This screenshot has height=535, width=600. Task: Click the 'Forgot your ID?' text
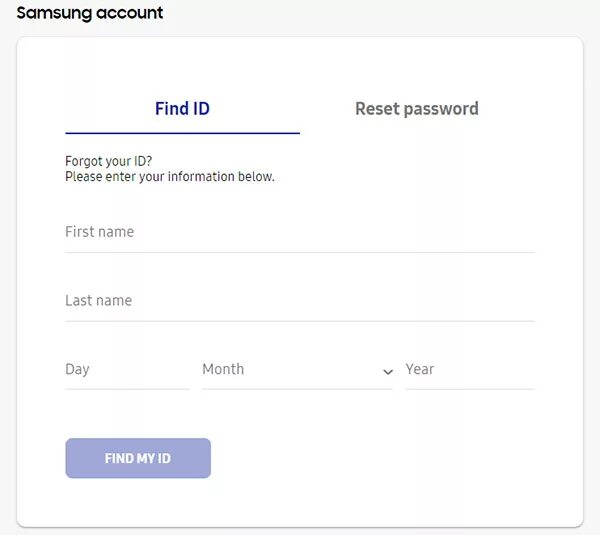click(x=109, y=161)
